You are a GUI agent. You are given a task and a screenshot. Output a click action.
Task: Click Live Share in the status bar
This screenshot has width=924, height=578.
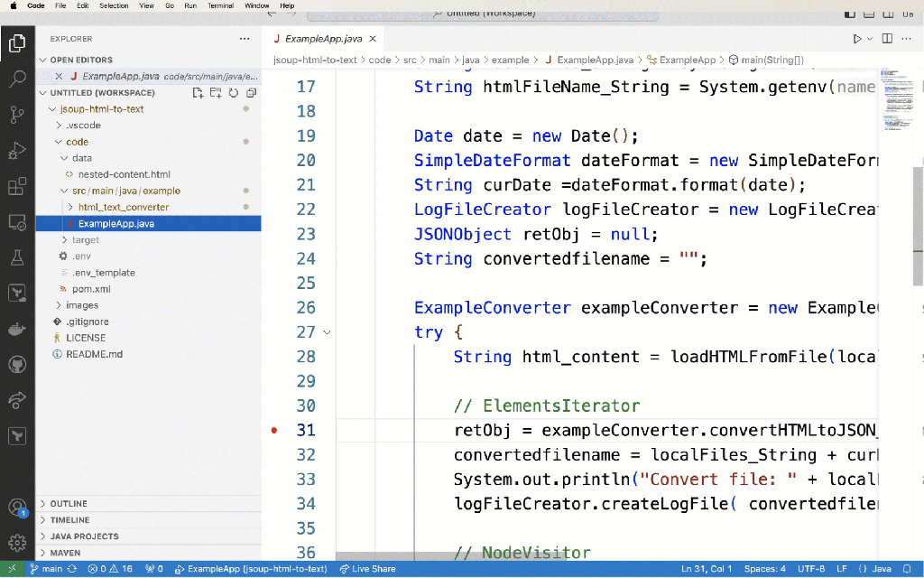368,569
